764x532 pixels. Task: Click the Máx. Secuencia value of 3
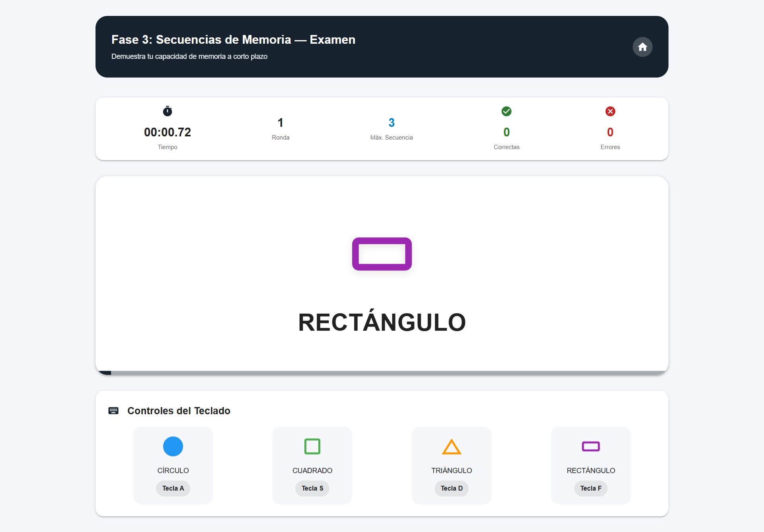tap(392, 122)
